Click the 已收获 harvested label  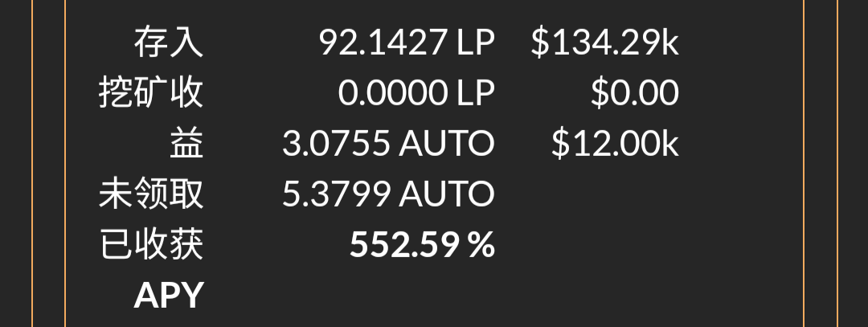(x=151, y=244)
